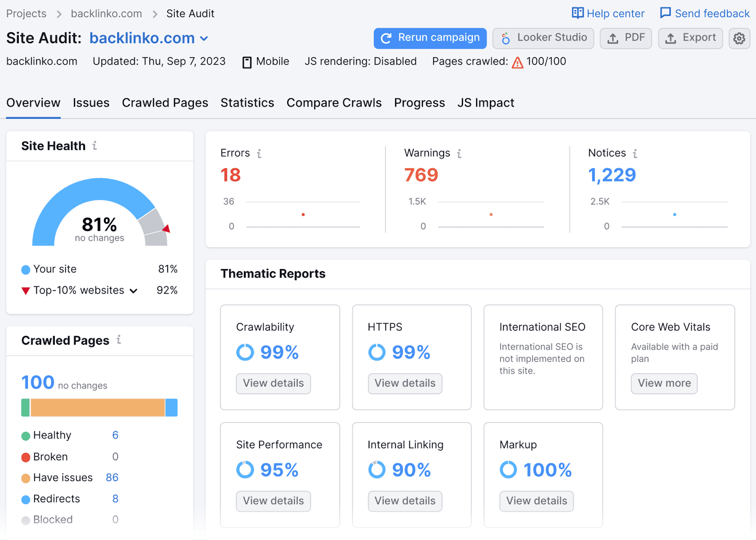Click the Notices trend data point
The height and width of the screenshot is (540, 756).
(x=674, y=215)
